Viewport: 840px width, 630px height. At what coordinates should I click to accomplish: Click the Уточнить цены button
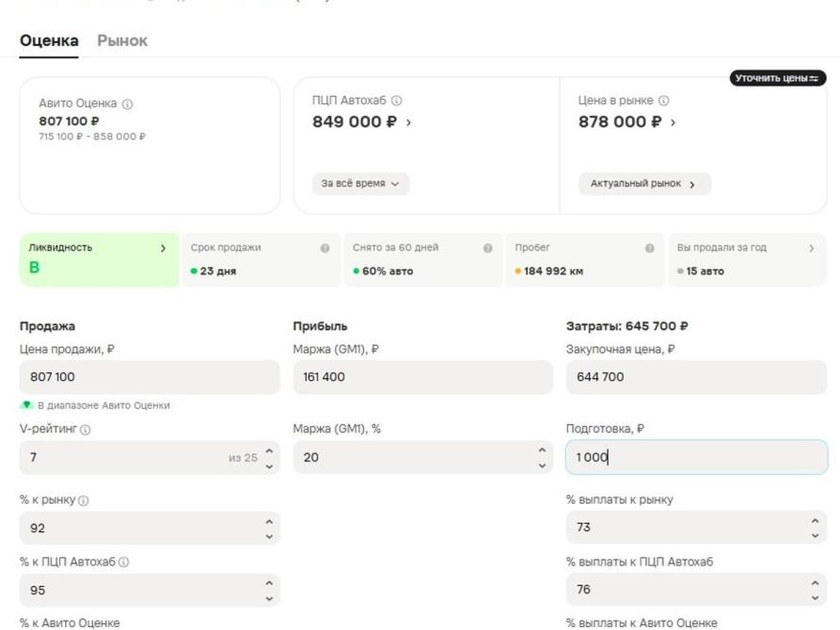coord(777,78)
